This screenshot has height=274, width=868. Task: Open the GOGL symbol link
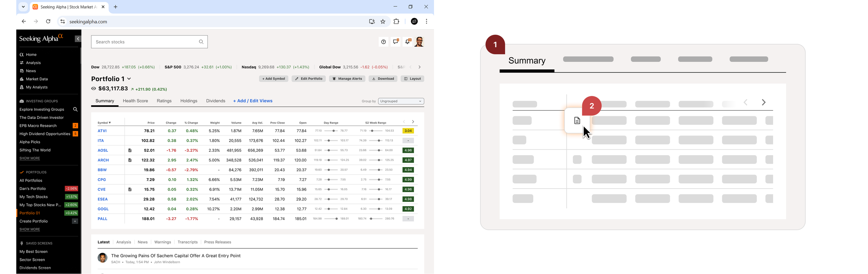click(103, 209)
